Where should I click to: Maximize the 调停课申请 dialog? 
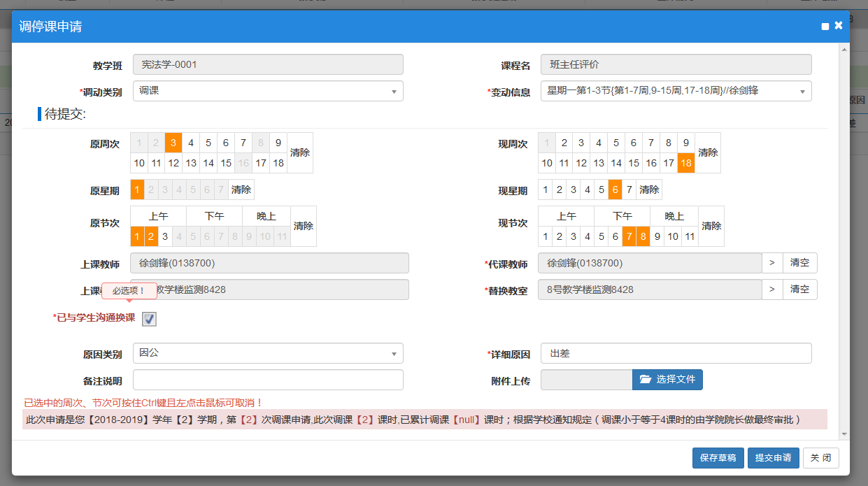click(x=825, y=27)
